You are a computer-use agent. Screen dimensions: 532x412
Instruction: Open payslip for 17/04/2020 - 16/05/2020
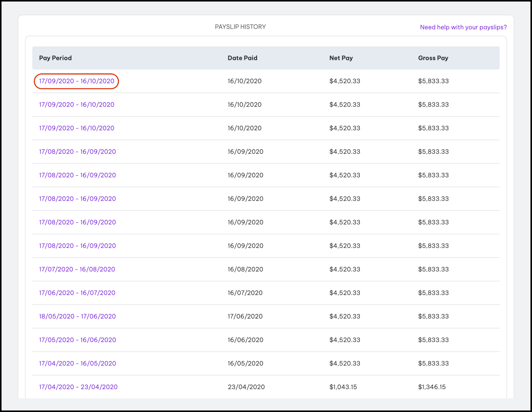pyautogui.click(x=77, y=363)
